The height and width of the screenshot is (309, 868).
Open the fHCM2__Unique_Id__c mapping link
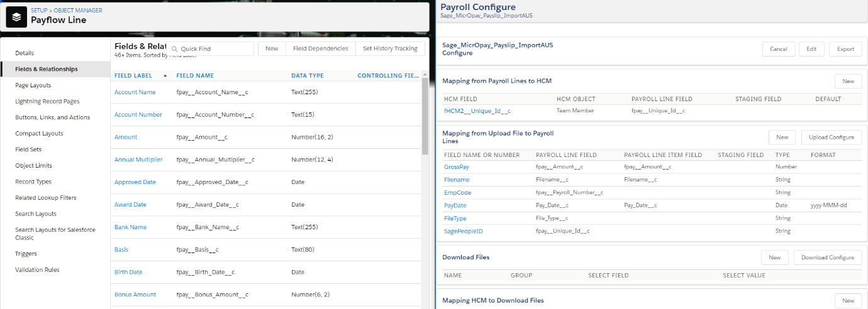coord(477,111)
